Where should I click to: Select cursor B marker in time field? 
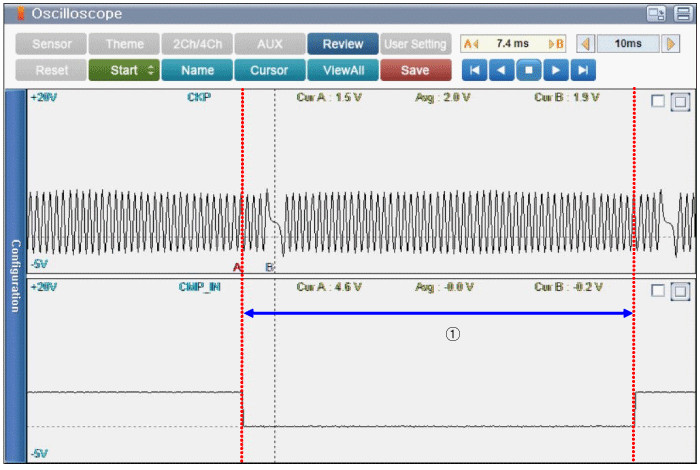(x=556, y=44)
